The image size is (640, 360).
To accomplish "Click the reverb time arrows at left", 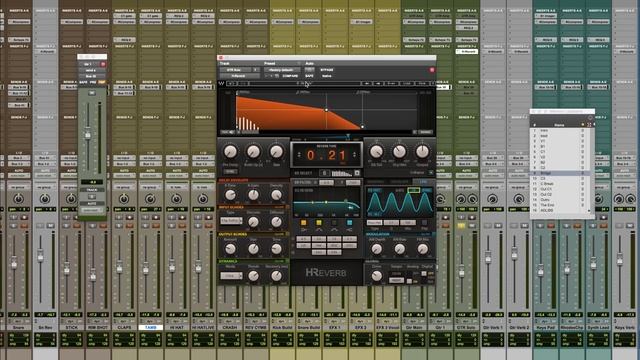I will 299,155.
